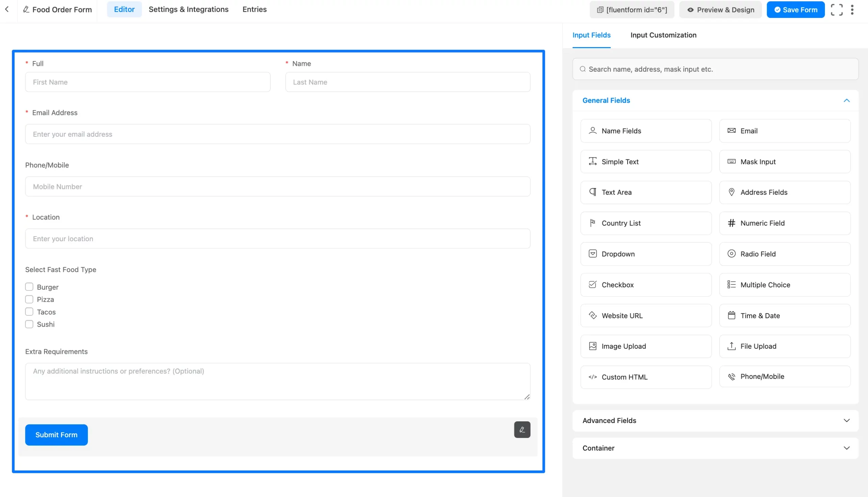The image size is (868, 497).
Task: Add a Numeric Field from the hash icon
Action: [x=731, y=223]
